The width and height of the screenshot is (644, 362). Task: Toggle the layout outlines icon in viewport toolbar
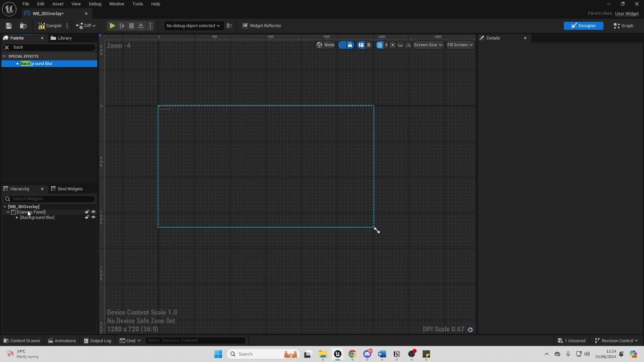(361, 45)
